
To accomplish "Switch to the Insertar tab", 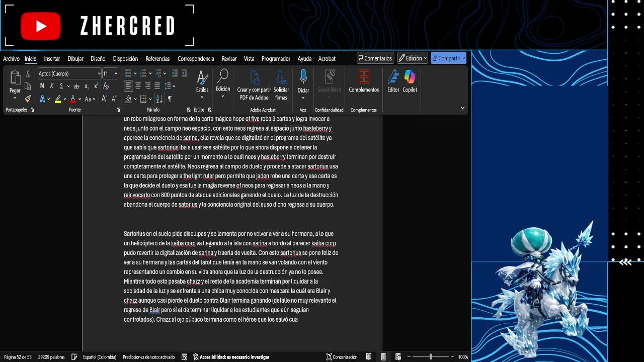I will tap(52, 58).
